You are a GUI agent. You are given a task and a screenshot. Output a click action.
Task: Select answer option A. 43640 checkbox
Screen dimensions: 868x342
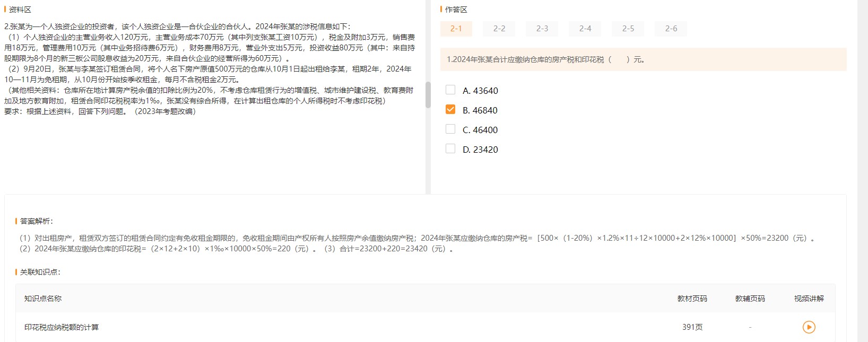point(450,90)
